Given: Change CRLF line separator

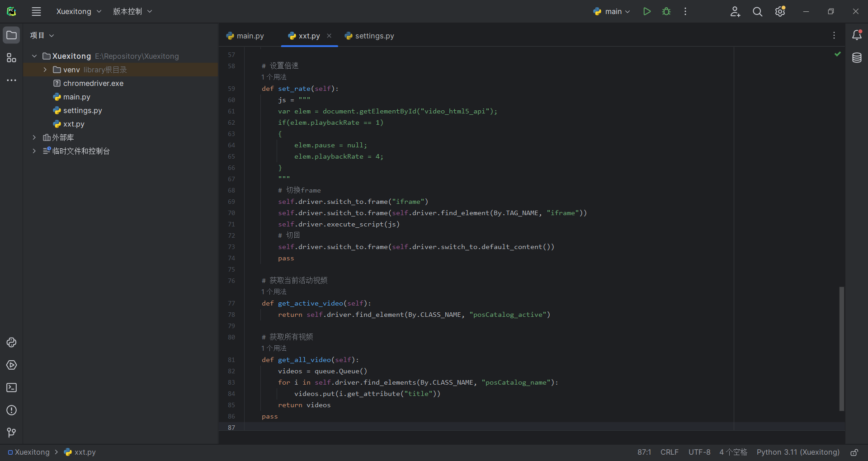Looking at the screenshot, I should pos(670,452).
